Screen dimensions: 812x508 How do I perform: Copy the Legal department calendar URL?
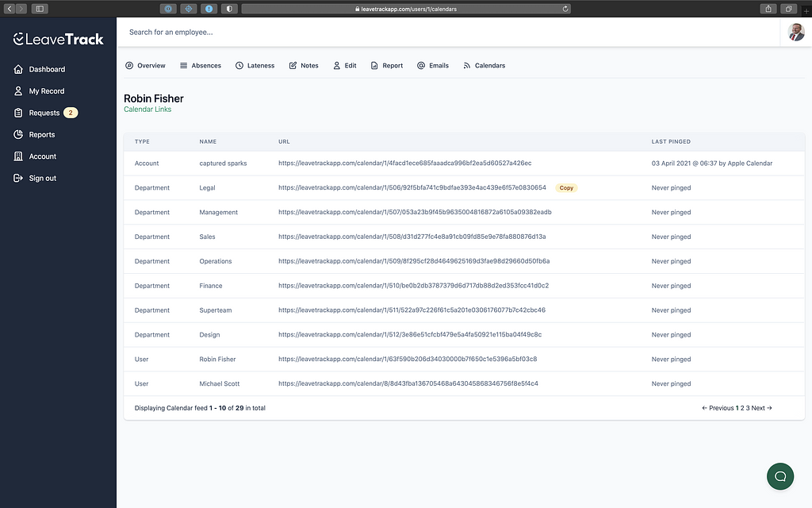(566, 187)
